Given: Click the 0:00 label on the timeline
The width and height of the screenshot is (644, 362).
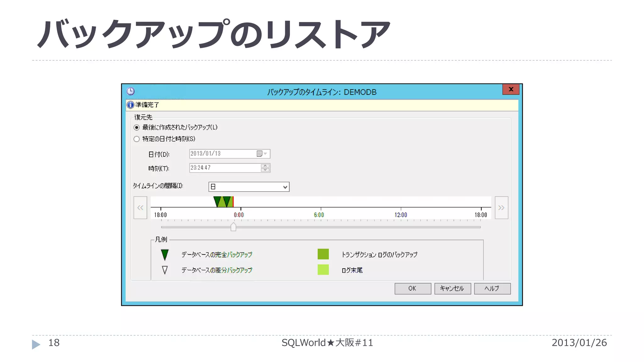Looking at the screenshot, I should [239, 215].
